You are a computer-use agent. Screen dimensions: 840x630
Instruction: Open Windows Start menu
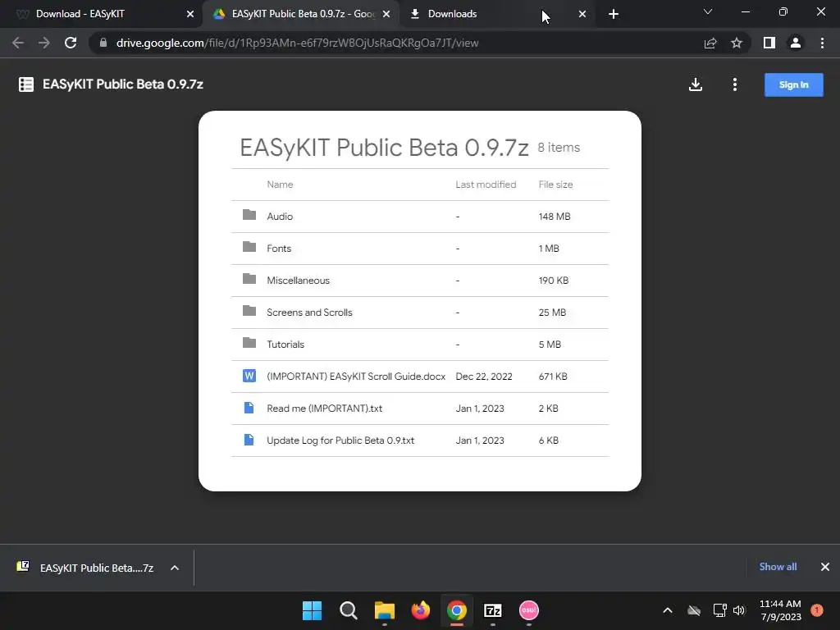tap(312, 610)
